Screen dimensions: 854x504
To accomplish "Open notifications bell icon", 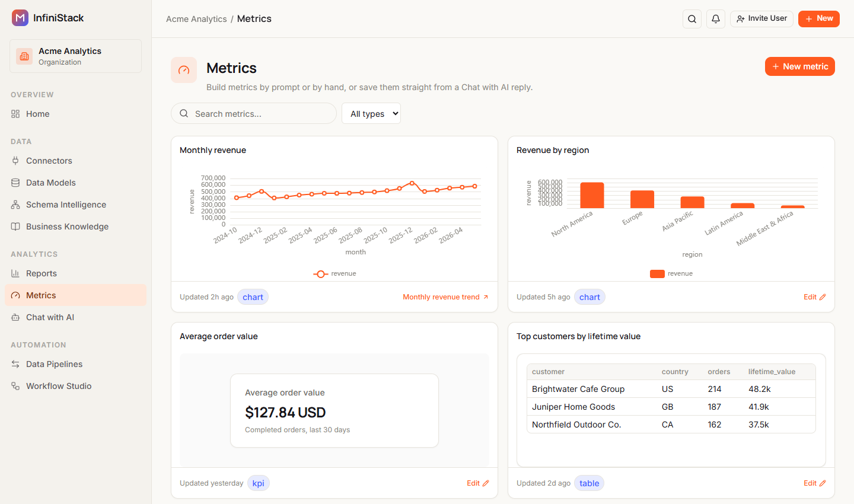I will 716,19.
